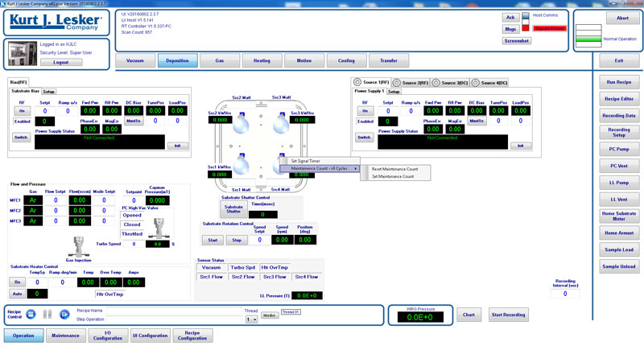Screen dimensions: 644x346
Task: Select the Throttled valve state option
Action: [x=132, y=234]
